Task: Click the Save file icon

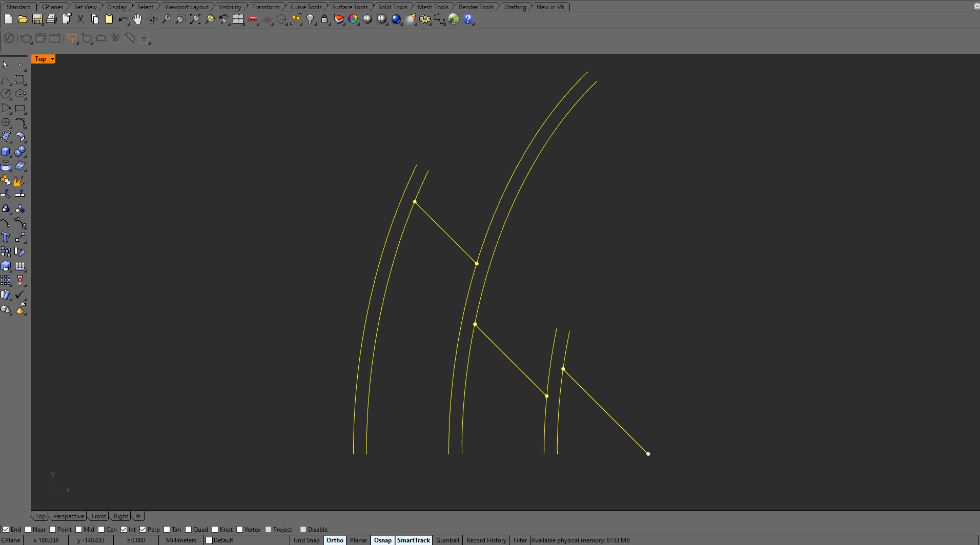Action: 37,19
